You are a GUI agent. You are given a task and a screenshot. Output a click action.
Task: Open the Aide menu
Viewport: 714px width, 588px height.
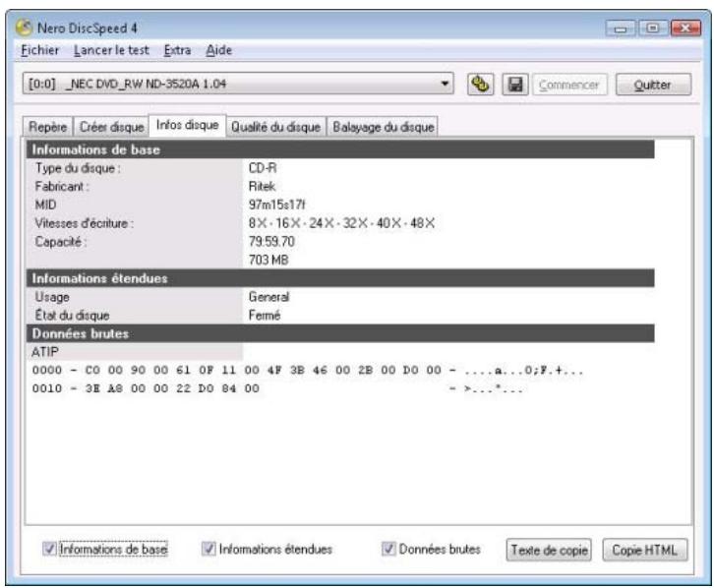click(x=219, y=50)
